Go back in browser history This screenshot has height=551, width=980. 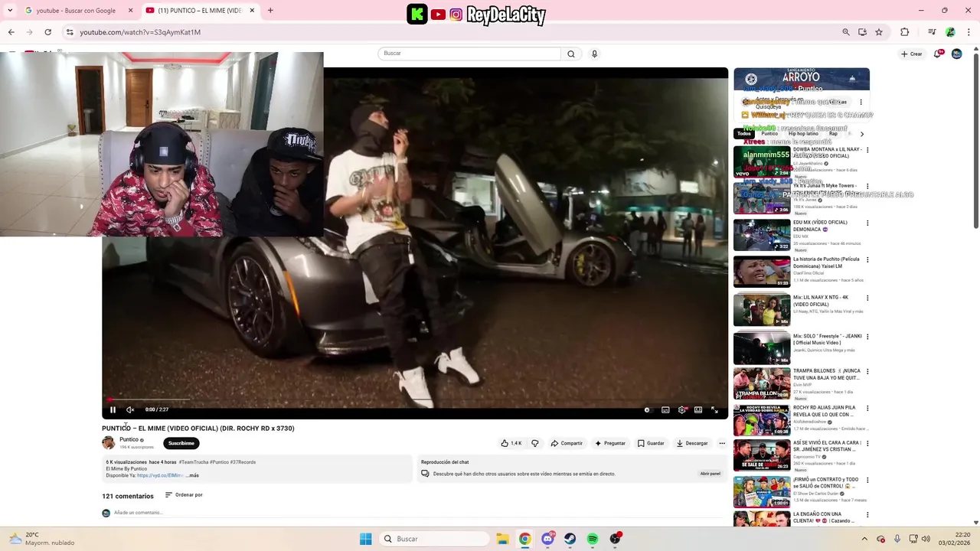(11, 32)
